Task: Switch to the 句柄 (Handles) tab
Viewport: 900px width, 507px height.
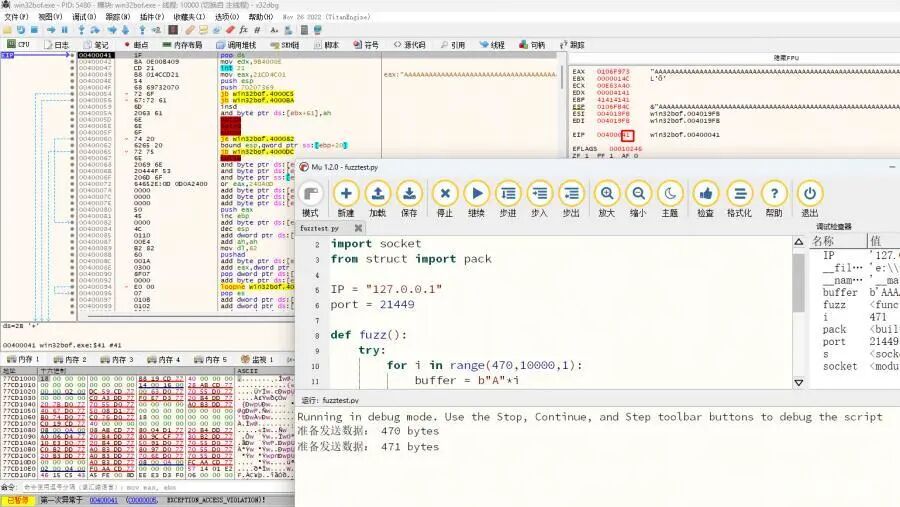Action: 532,44
